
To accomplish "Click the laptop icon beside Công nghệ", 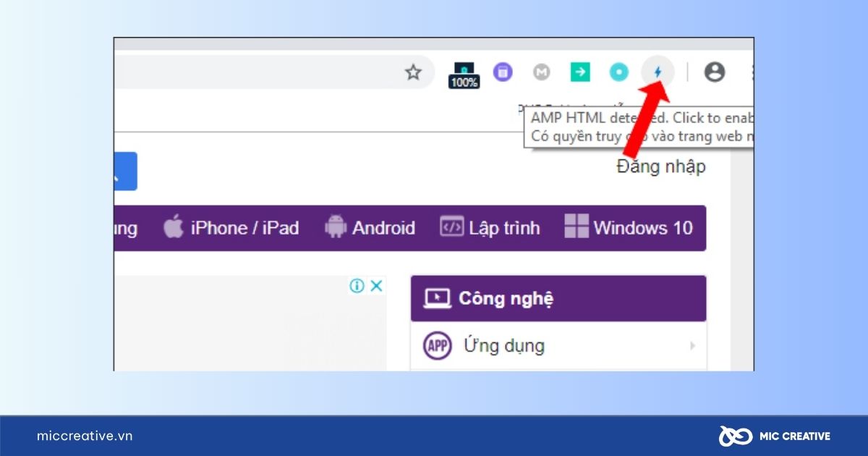I will (x=438, y=298).
